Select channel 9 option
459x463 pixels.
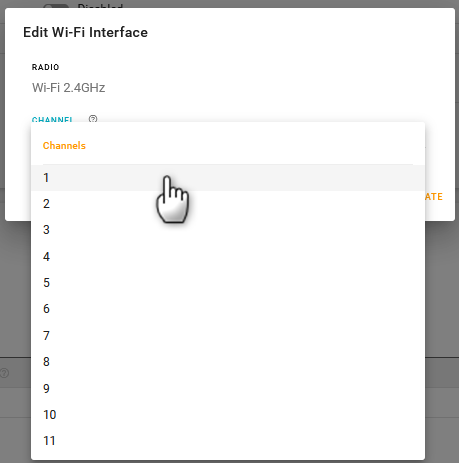coord(228,388)
